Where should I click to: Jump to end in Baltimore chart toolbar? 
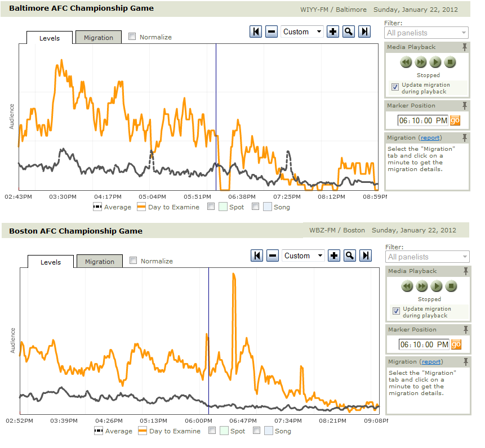(x=364, y=32)
